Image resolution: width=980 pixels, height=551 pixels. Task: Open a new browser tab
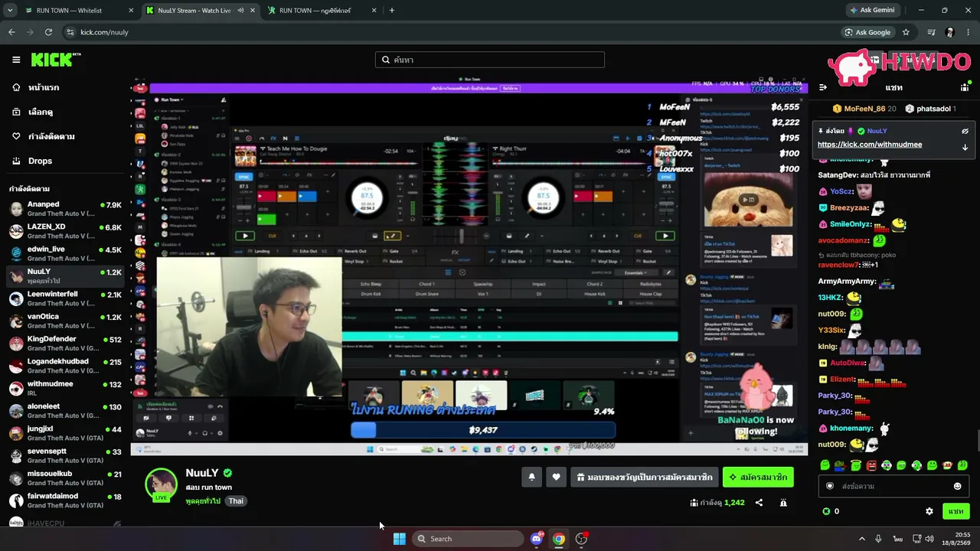point(392,11)
